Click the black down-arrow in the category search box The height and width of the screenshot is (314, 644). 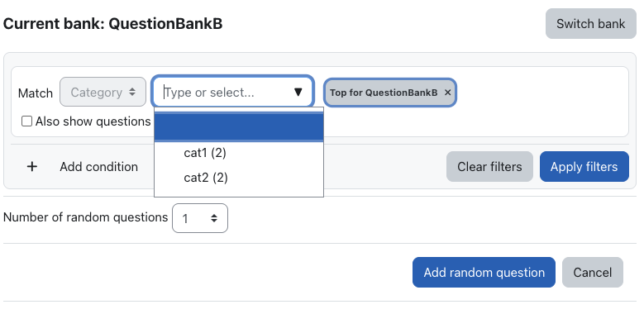click(298, 92)
